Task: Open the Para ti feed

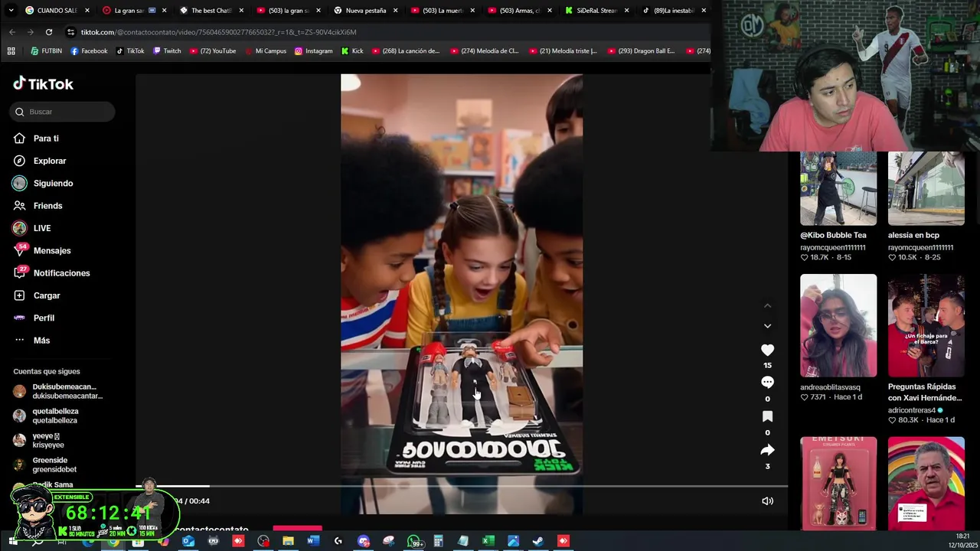Action: click(46, 139)
